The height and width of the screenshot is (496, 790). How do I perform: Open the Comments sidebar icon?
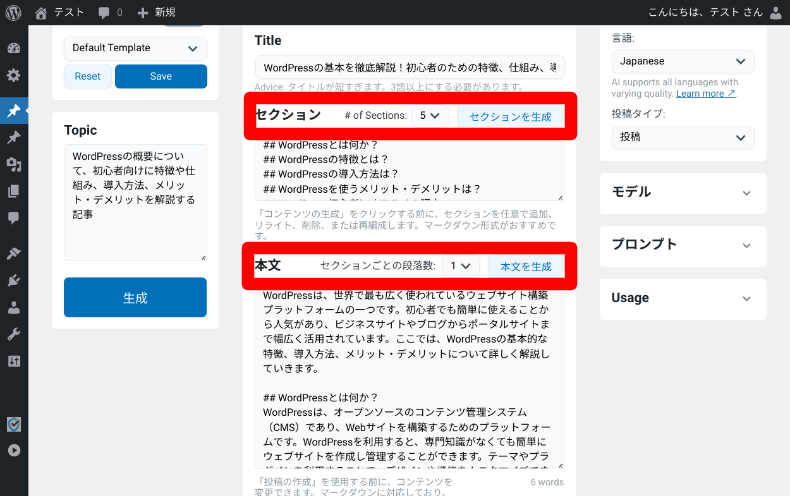(14, 218)
